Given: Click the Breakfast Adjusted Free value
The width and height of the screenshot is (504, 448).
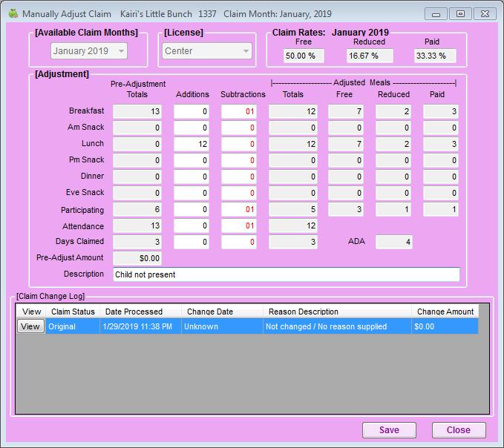Looking at the screenshot, I should [346, 111].
